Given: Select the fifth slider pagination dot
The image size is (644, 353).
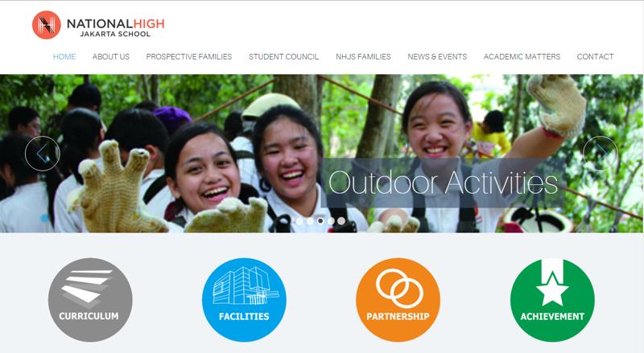Looking at the screenshot, I should (x=341, y=221).
